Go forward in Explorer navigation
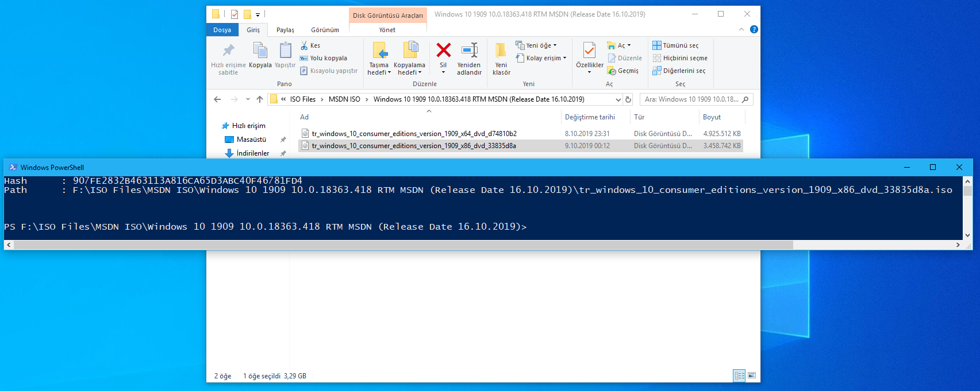 click(x=234, y=99)
